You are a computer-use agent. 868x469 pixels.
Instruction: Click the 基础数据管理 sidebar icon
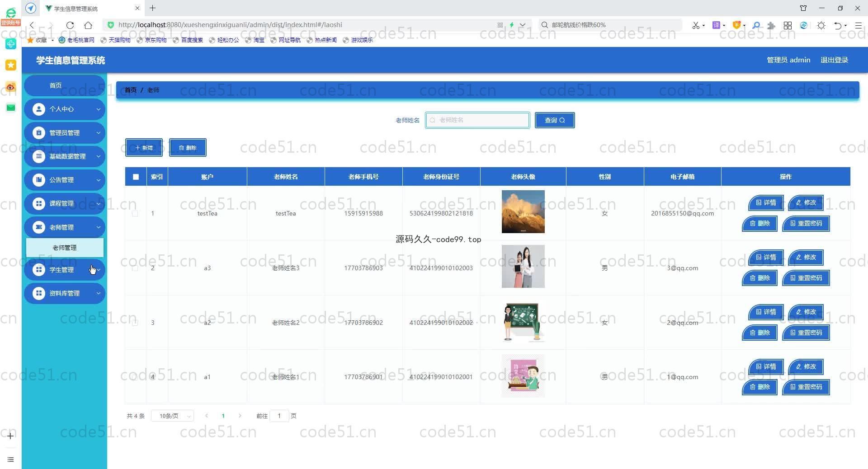pos(39,156)
